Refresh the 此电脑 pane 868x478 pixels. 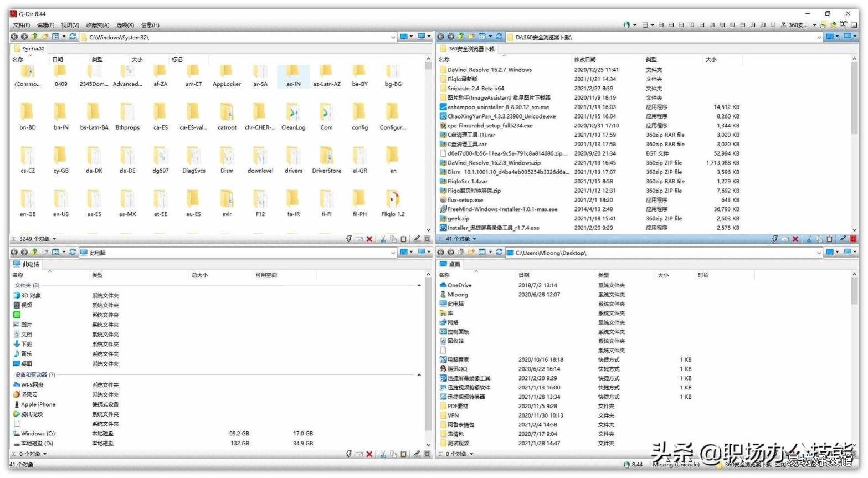point(73,252)
